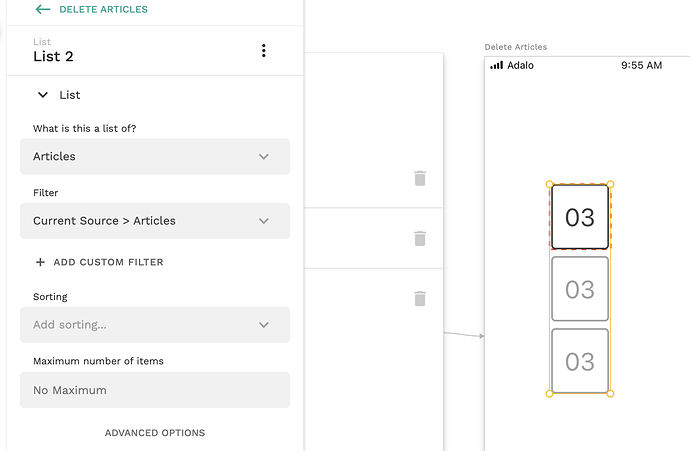
Task: Click the middle trash icon on canvas
Action: [420, 238]
